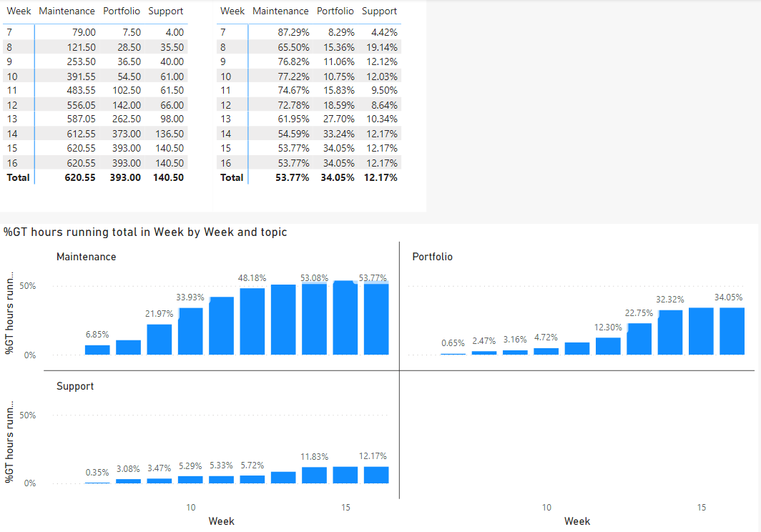Screen dimensions: 761x532
Task: Select the 66.00 Support cell for week 12
Action: 172,105
